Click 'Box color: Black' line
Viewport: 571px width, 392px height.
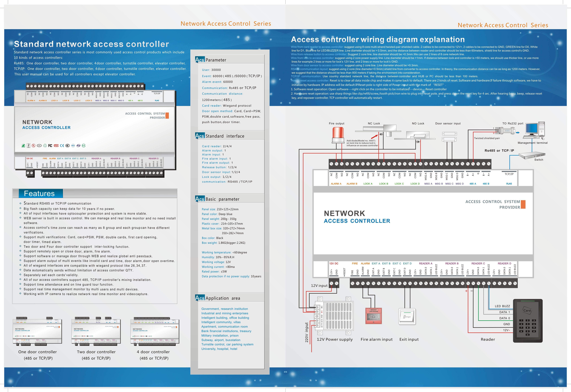[212, 238]
